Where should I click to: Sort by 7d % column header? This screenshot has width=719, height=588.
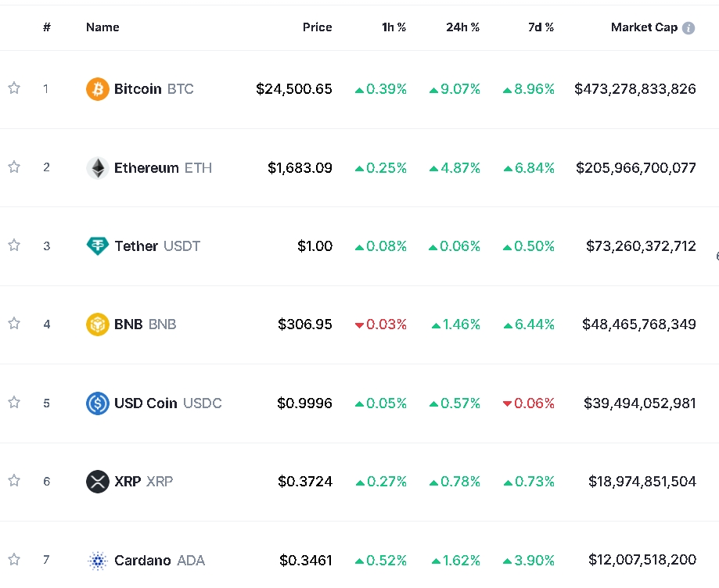pos(541,27)
